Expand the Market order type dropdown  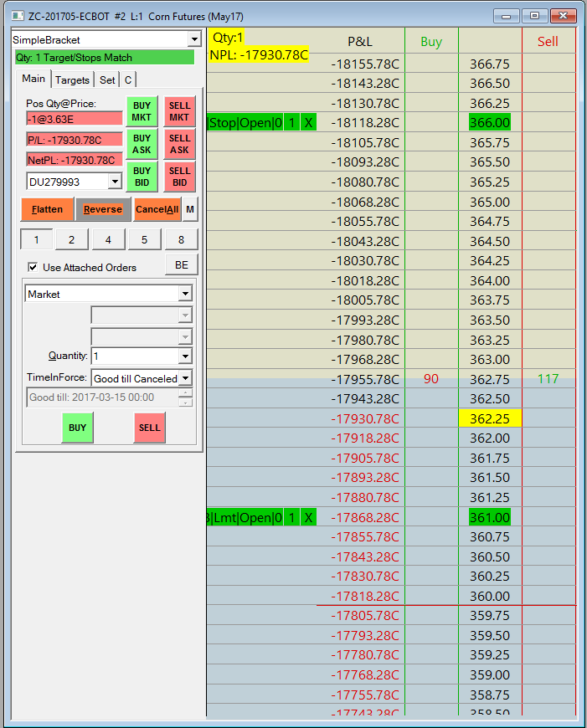pyautogui.click(x=185, y=294)
